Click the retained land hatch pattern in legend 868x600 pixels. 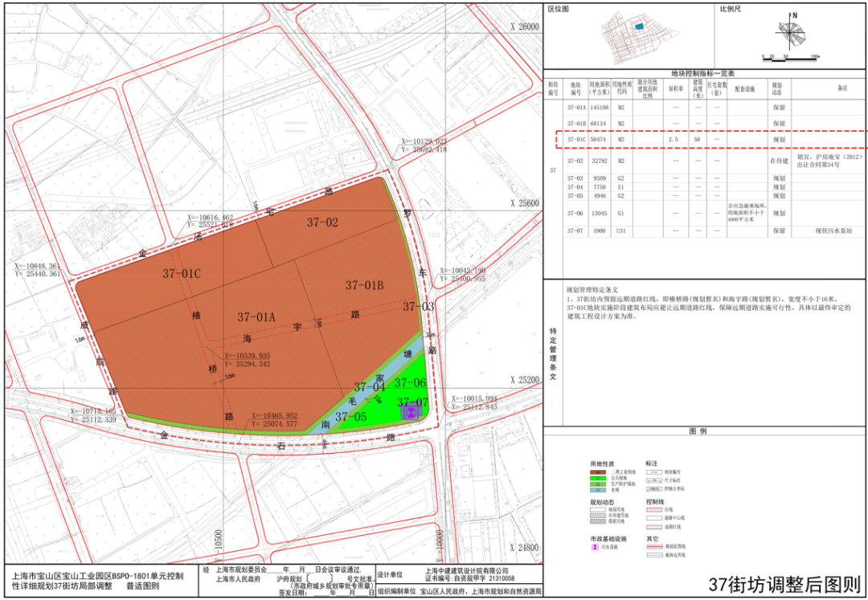pyautogui.click(x=599, y=522)
